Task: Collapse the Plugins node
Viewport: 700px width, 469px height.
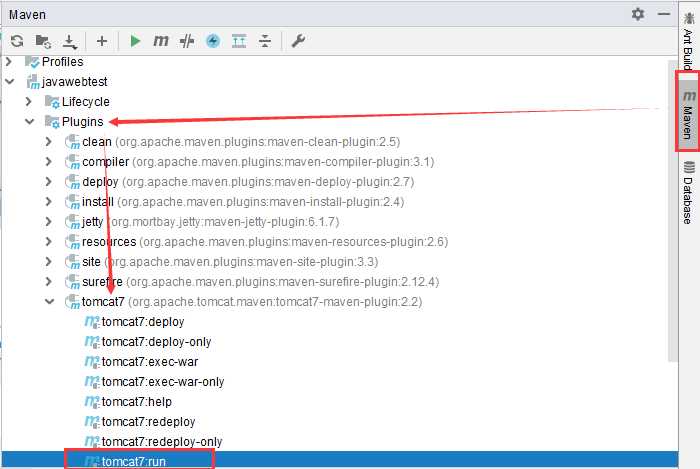Action: [x=29, y=121]
